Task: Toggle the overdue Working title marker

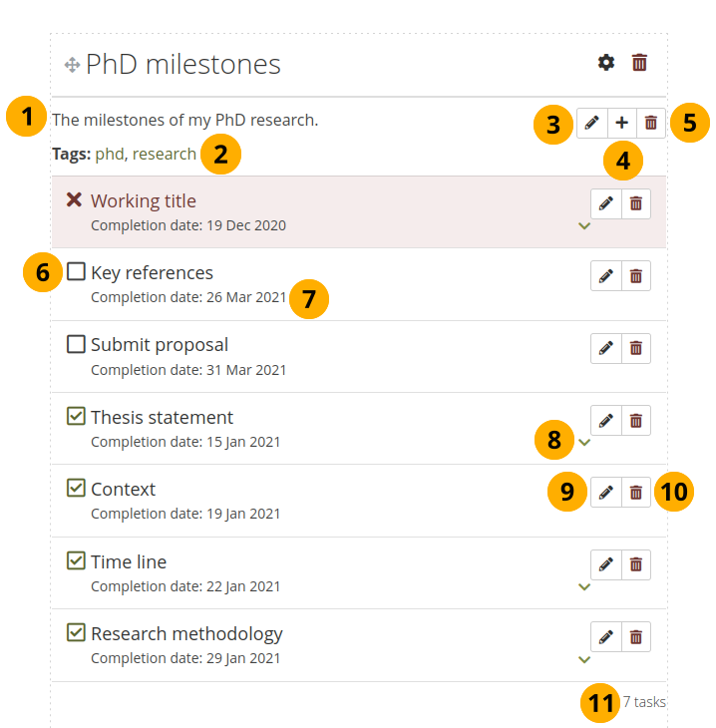Action: coord(74,199)
